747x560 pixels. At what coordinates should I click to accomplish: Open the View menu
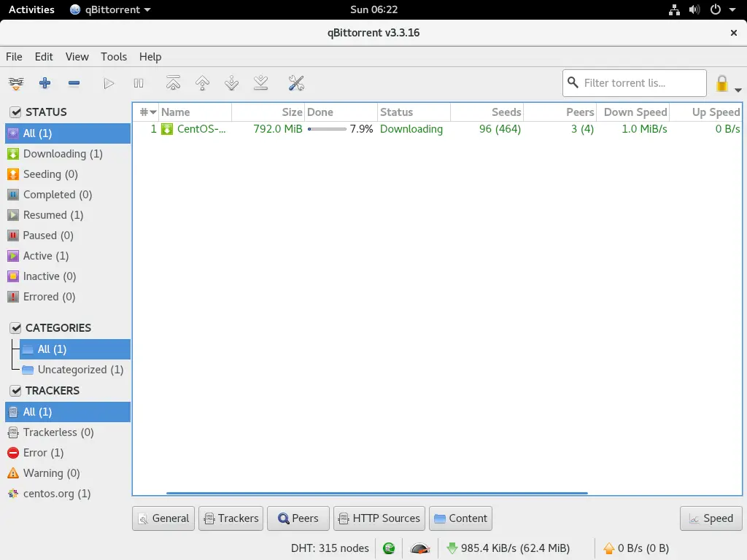[77, 57]
